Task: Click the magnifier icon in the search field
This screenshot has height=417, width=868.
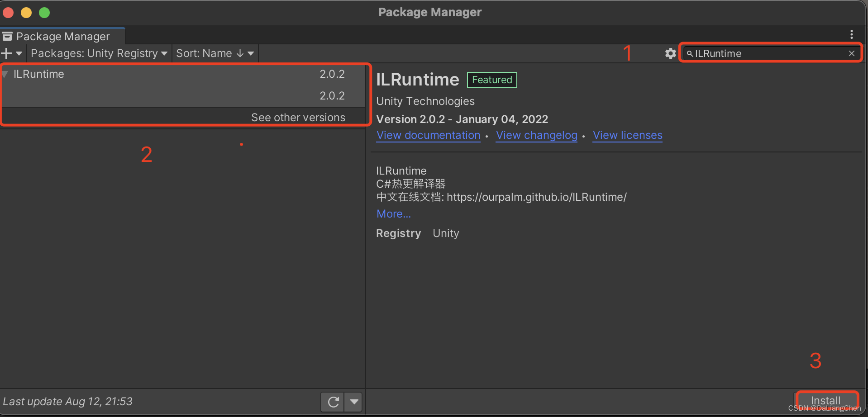Action: 690,53
